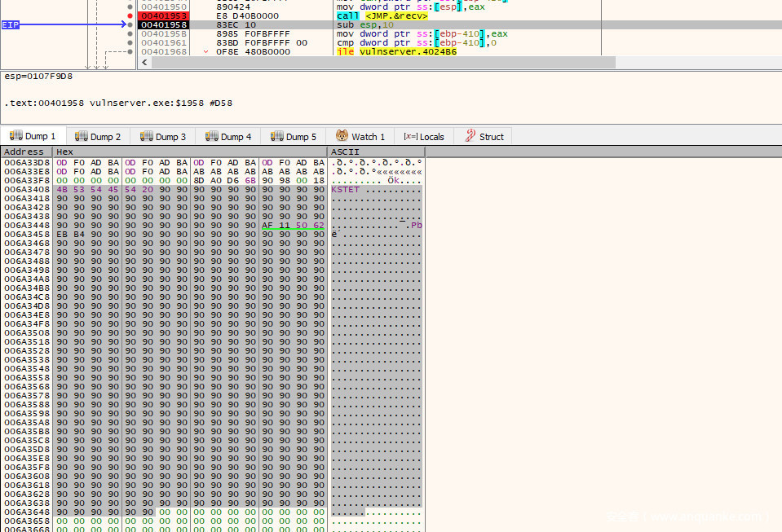This screenshot has width=782, height=532.
Task: Click the Dump 4 memory icon
Action: (211, 137)
